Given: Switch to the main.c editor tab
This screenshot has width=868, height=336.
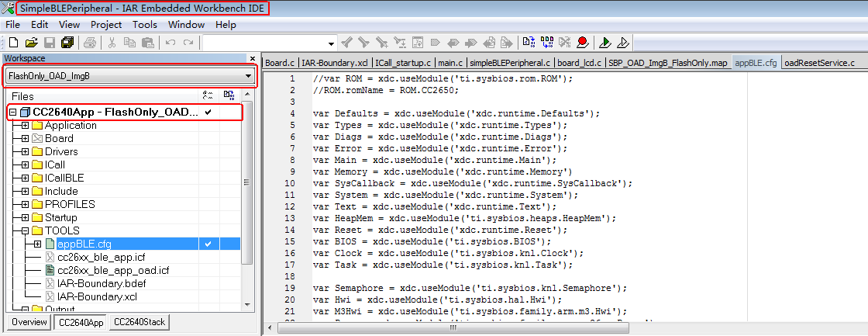Looking at the screenshot, I should click(x=452, y=63).
